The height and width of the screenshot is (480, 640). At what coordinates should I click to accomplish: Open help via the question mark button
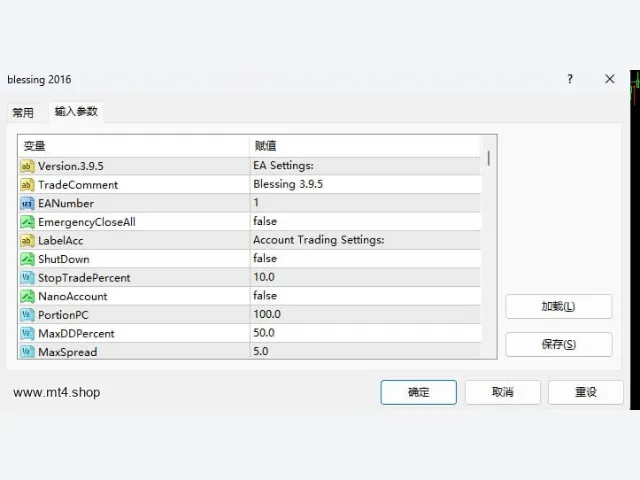pyautogui.click(x=570, y=79)
